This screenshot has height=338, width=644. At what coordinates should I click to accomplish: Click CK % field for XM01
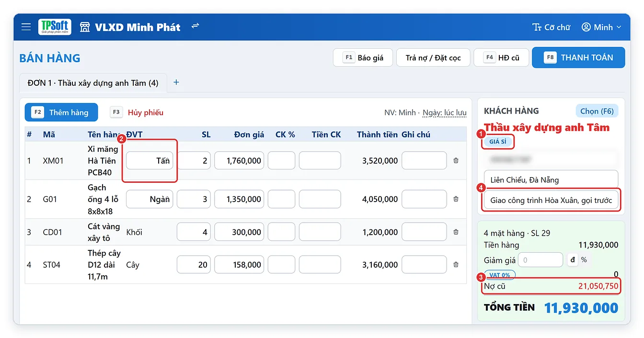tap(281, 161)
